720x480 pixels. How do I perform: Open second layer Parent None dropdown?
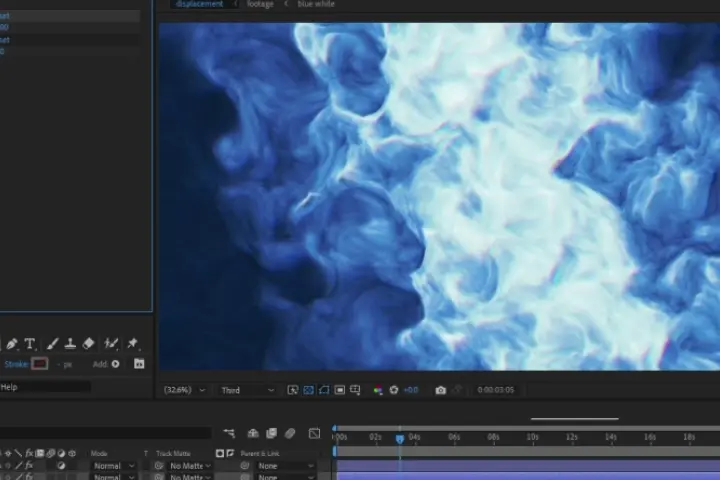point(285,476)
